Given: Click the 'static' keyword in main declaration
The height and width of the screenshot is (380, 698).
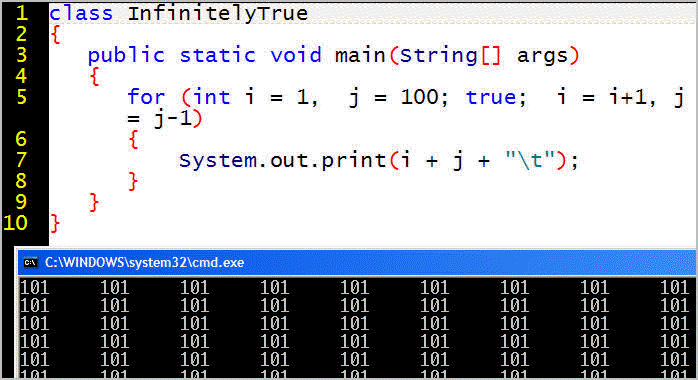Looking at the screenshot, I should pos(218,56).
